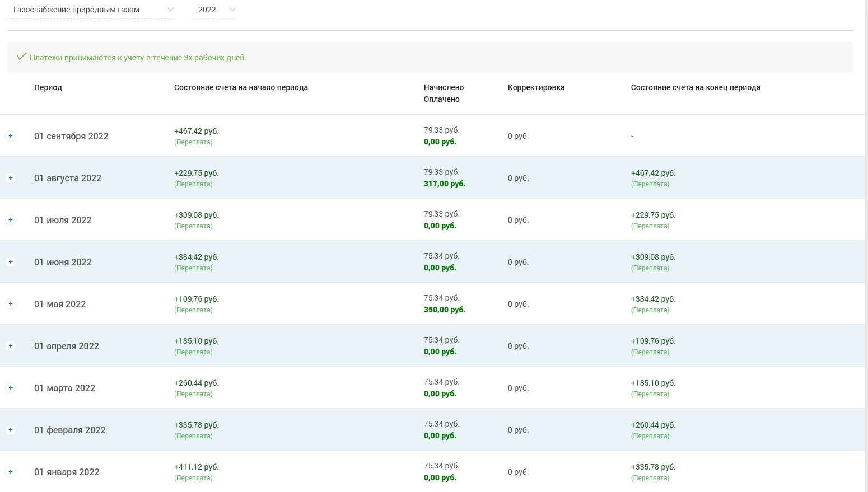
Task: Open the 2022 year dropdown
Action: [x=214, y=10]
